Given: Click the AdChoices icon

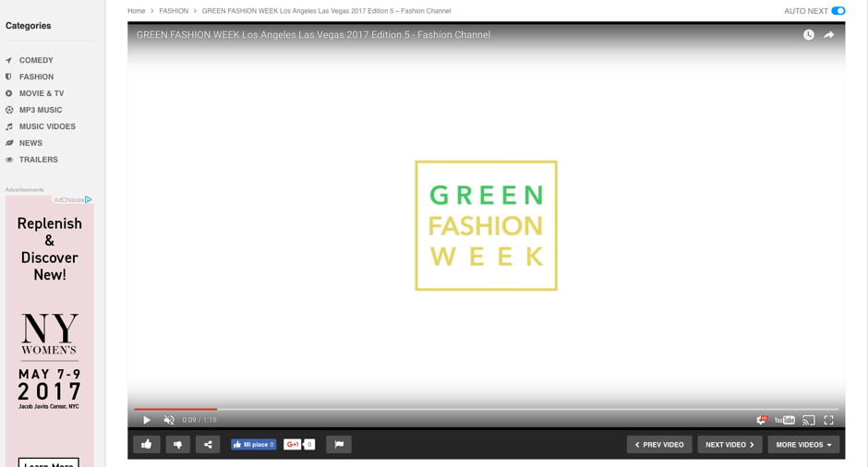Looking at the screenshot, I should pos(88,199).
